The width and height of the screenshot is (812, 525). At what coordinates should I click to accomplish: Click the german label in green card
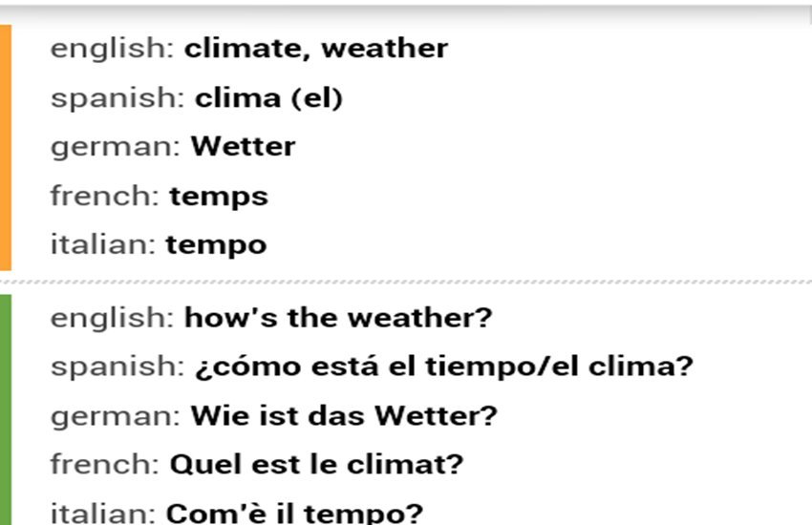coord(116,417)
